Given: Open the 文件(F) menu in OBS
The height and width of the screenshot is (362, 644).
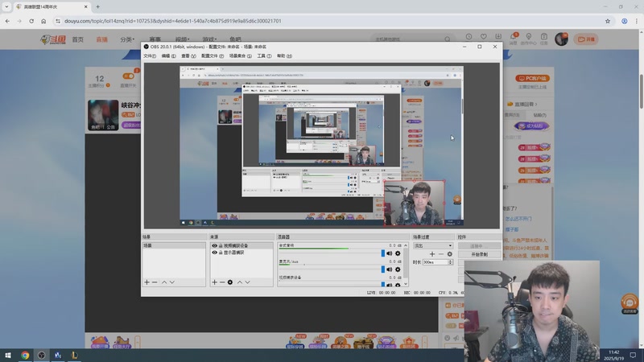Looking at the screenshot, I should pos(150,56).
